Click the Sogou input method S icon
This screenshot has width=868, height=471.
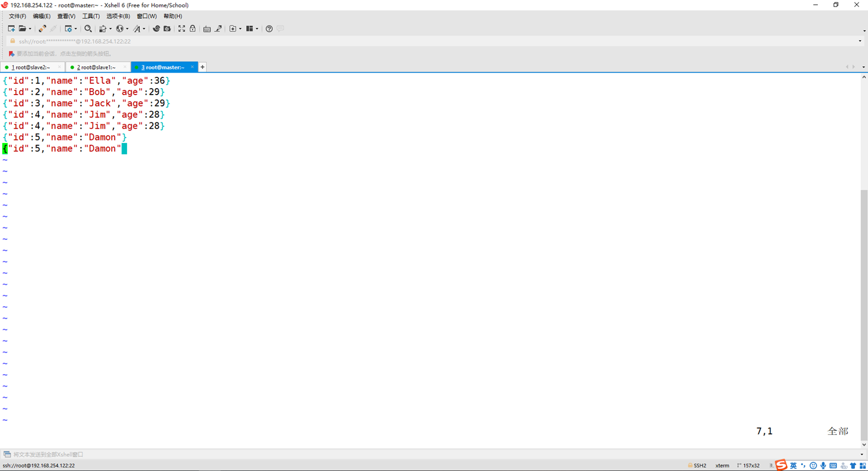(x=781, y=465)
